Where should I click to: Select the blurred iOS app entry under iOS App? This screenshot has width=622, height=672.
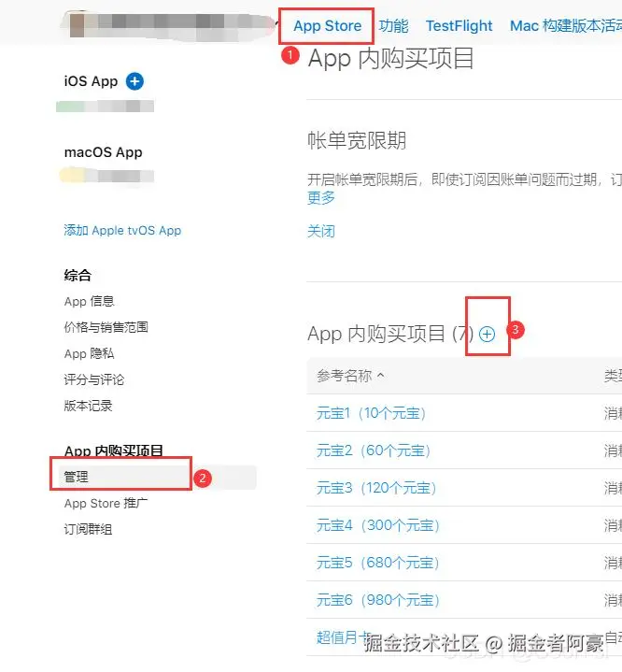click(105, 106)
